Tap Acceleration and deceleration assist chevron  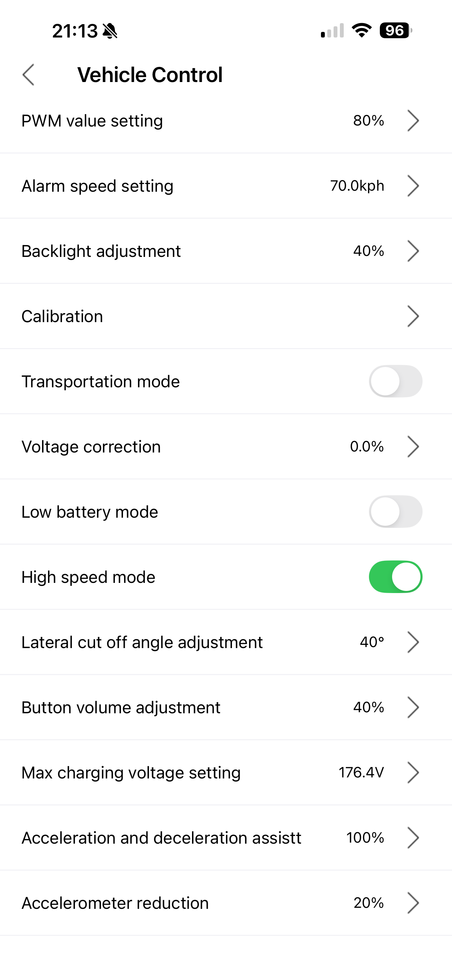pos(413,838)
